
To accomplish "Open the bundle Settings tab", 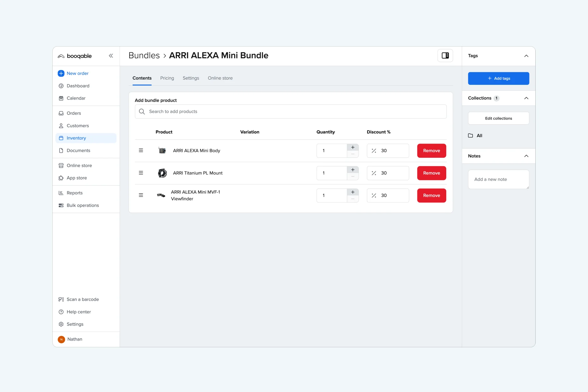I will click(191, 78).
